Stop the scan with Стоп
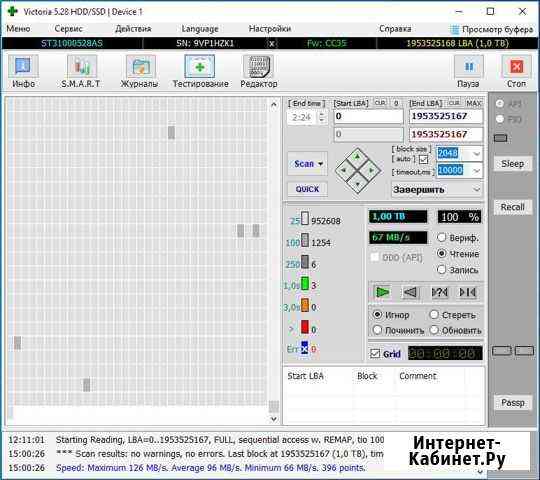Screen dimensions: 540x480 click(x=516, y=71)
